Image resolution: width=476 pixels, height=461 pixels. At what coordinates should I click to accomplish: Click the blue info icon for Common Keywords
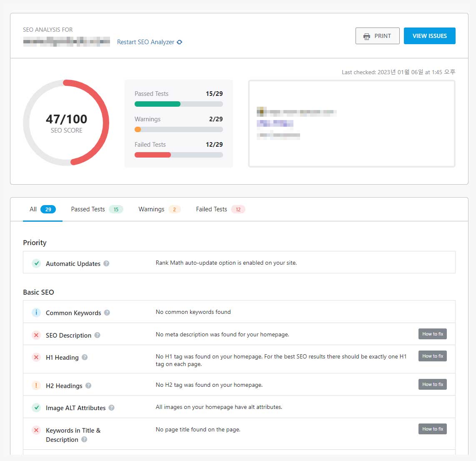[36, 313]
